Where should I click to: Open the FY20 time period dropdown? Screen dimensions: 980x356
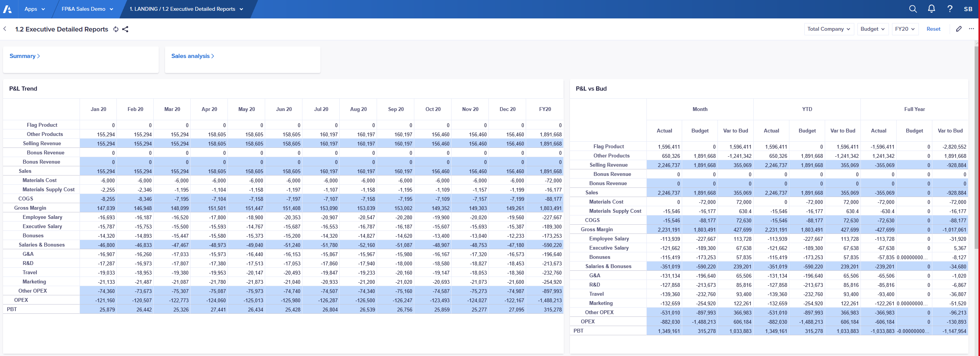point(905,29)
